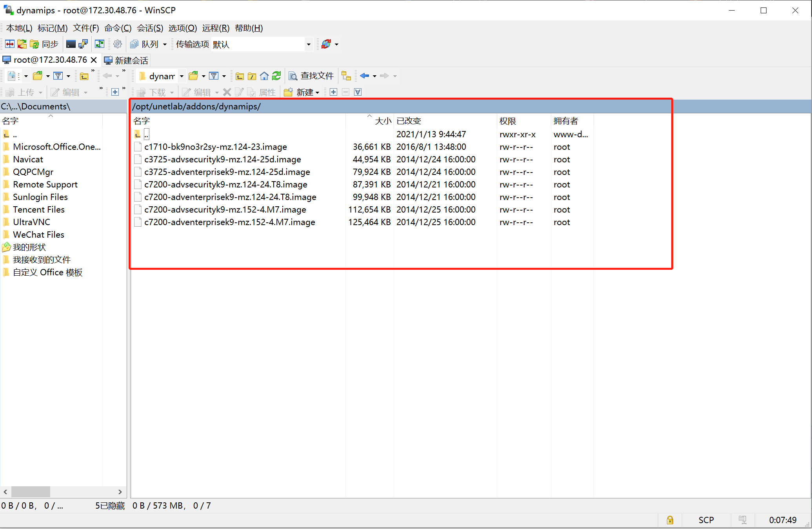The image size is (812, 529).
Task: Open 远程(R) menu
Action: [x=216, y=28]
